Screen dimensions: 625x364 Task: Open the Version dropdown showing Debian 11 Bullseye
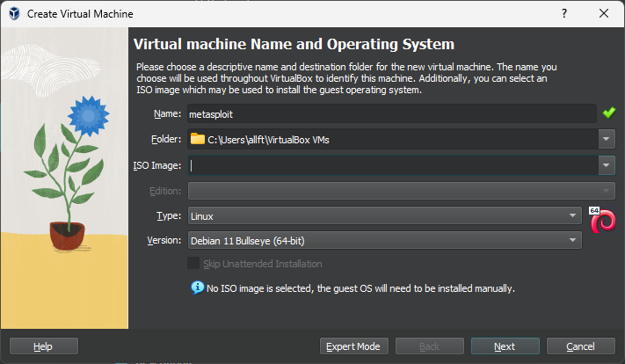point(385,240)
